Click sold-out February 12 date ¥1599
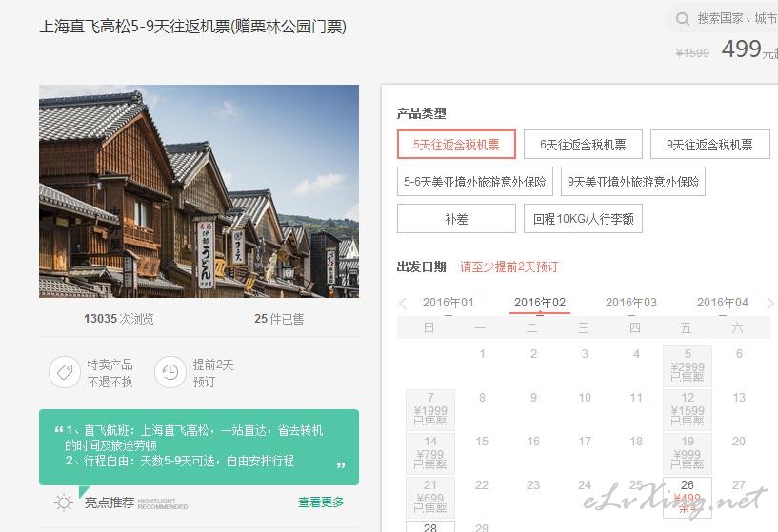The height and width of the screenshot is (532, 778). pyautogui.click(x=688, y=409)
